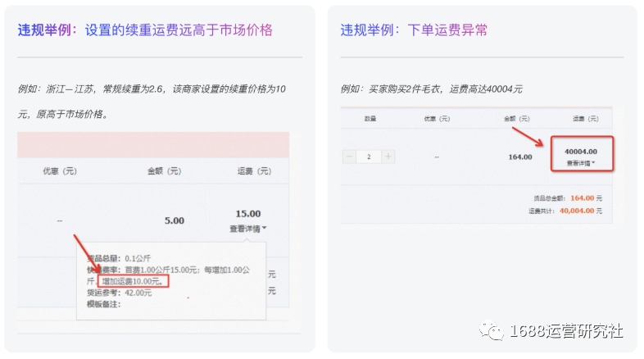Select the 货运参考: 42.00元 line
The height and width of the screenshot is (359, 644).
[x=119, y=293]
